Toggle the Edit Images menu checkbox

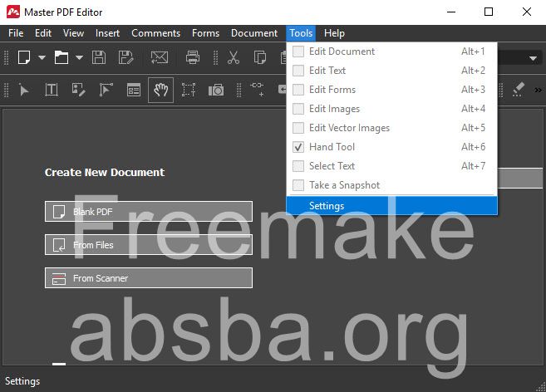[298, 109]
